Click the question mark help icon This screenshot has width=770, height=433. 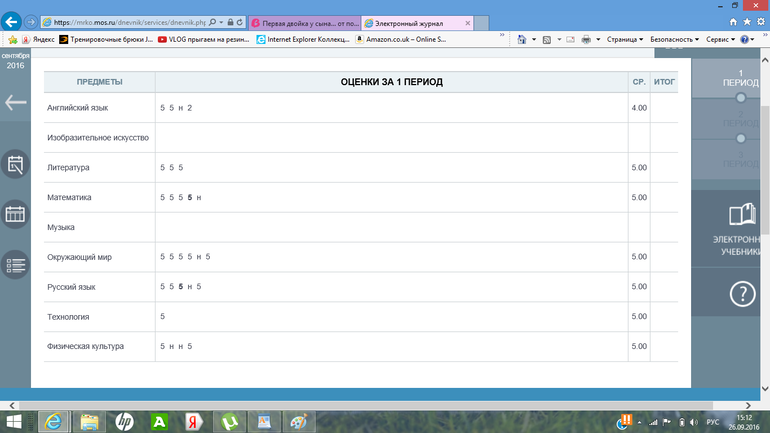741,294
